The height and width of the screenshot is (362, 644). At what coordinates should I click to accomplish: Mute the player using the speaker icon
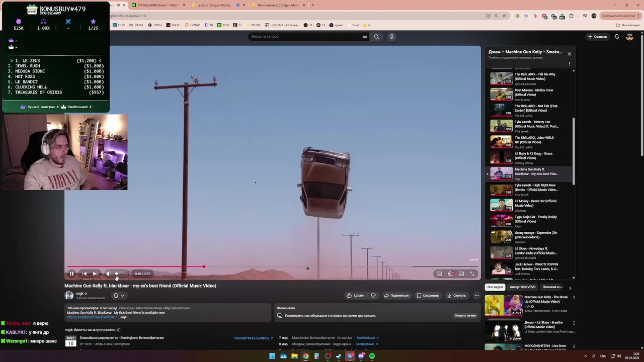(108, 274)
